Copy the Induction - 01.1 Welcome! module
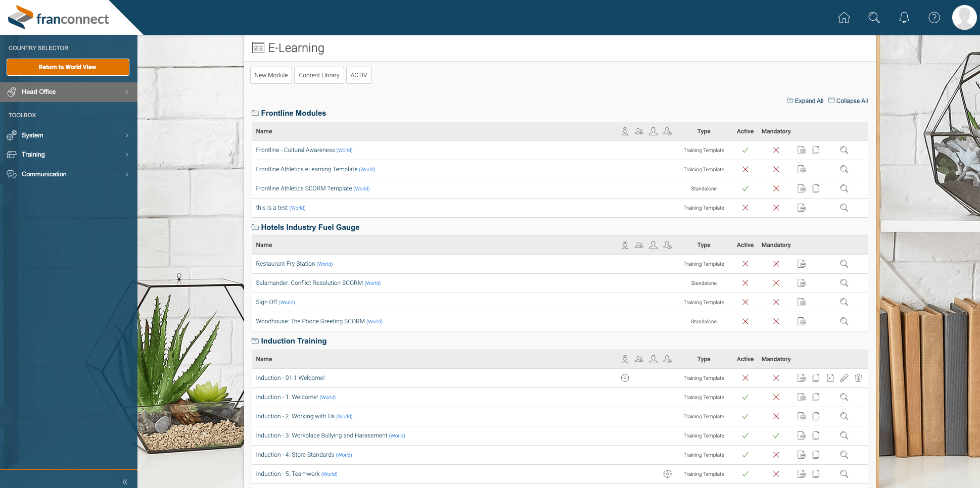The width and height of the screenshot is (980, 488). point(816,378)
